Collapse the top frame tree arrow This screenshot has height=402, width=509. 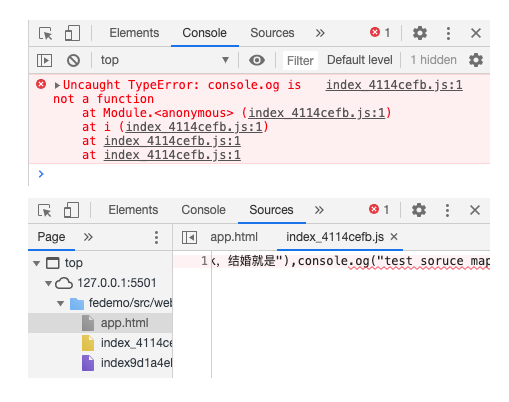pos(37,264)
